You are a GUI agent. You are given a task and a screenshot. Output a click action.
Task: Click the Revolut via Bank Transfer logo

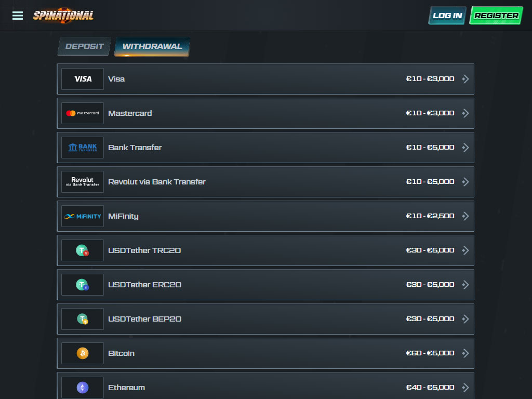click(83, 182)
